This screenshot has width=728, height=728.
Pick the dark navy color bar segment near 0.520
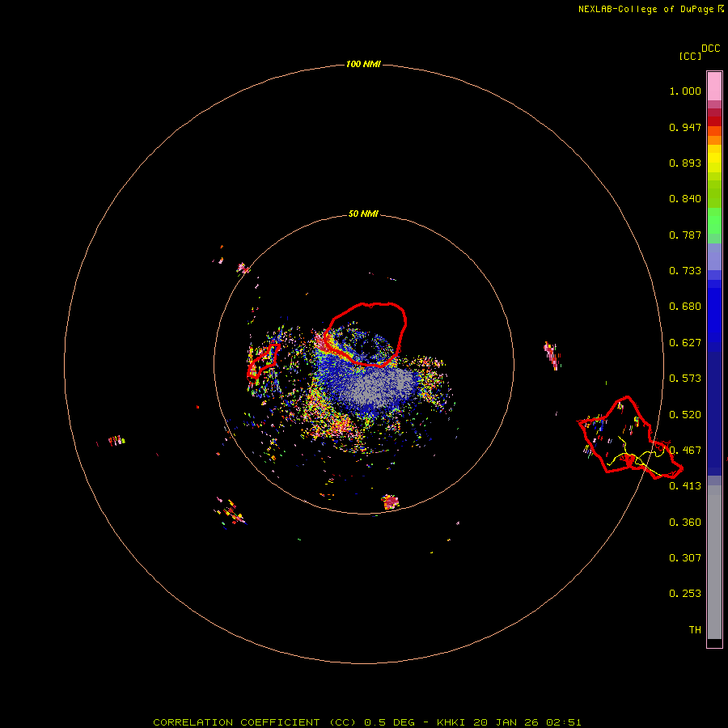point(714,408)
